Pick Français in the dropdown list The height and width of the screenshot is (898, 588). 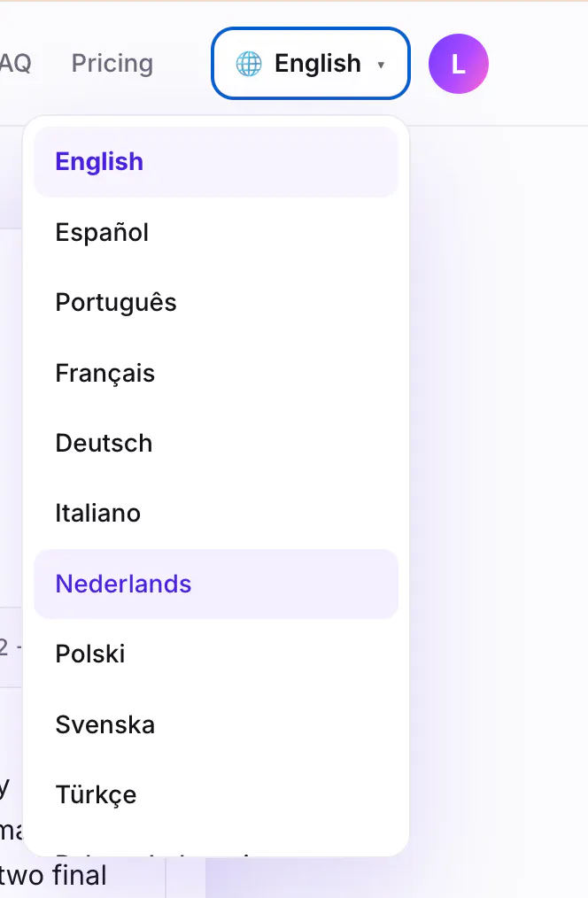216,374
